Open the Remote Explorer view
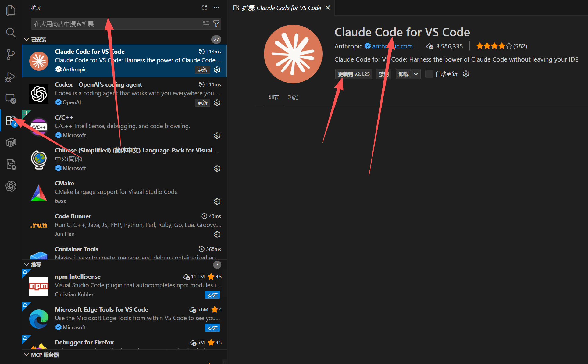This screenshot has height=364, width=588. pos(11,98)
